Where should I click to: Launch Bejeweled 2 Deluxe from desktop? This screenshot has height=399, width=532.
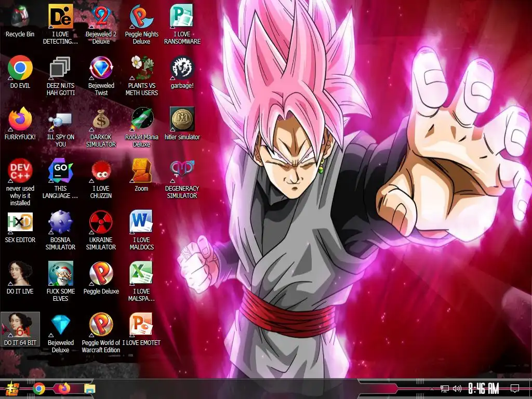(x=101, y=24)
